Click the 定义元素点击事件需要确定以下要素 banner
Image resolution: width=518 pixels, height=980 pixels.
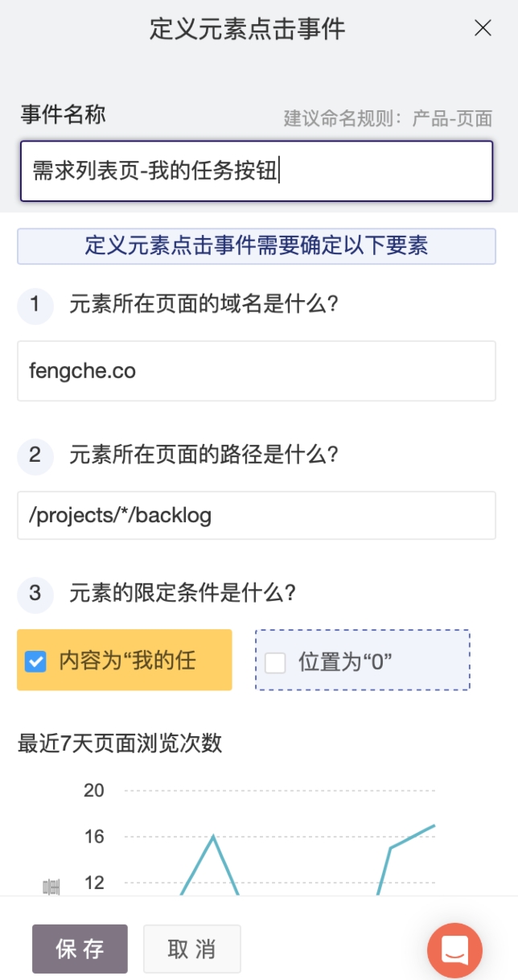pos(256,246)
